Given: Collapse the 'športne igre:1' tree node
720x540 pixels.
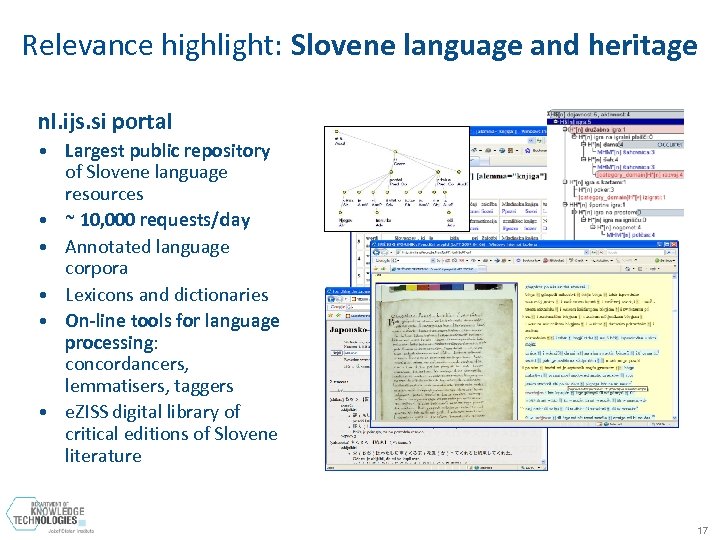Looking at the screenshot, I should pos(565,204).
